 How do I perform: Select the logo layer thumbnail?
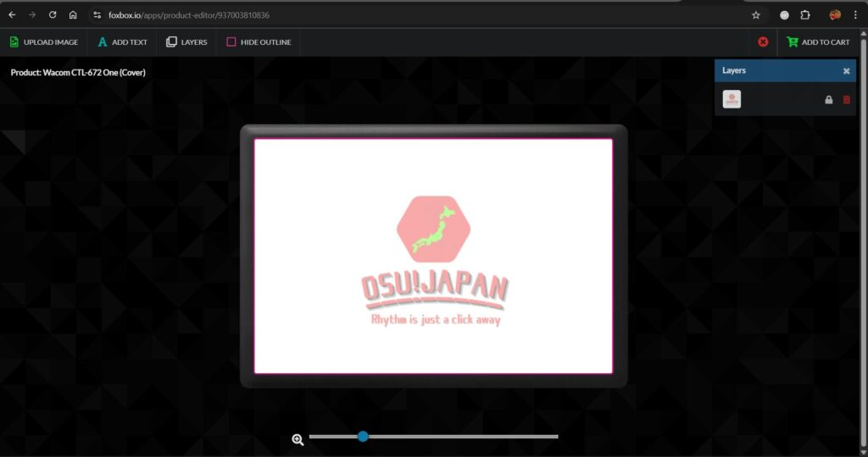click(x=732, y=99)
